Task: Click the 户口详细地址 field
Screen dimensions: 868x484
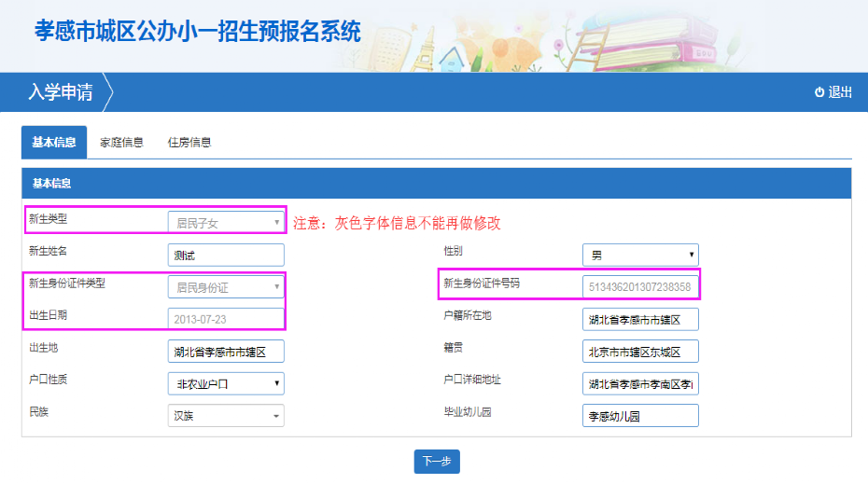Action: 639,383
